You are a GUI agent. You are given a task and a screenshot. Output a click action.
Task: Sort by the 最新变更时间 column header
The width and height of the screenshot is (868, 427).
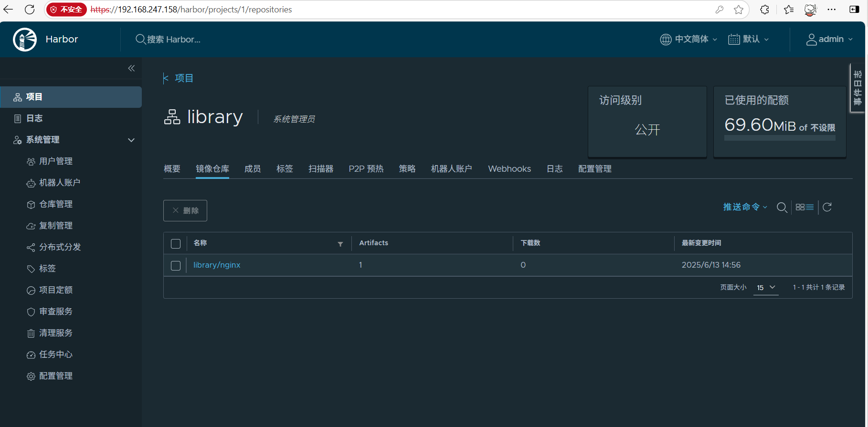pyautogui.click(x=701, y=243)
